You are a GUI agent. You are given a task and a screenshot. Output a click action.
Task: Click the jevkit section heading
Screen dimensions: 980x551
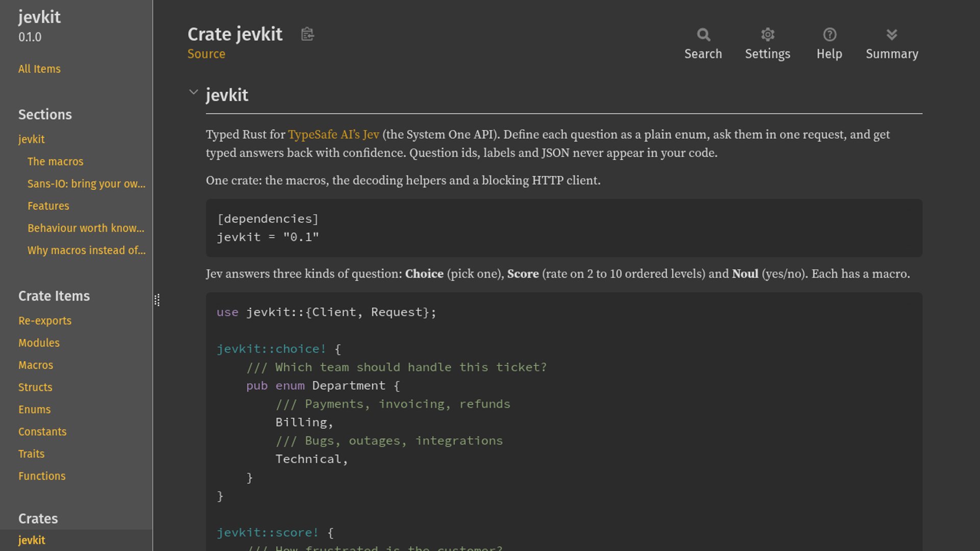click(227, 95)
